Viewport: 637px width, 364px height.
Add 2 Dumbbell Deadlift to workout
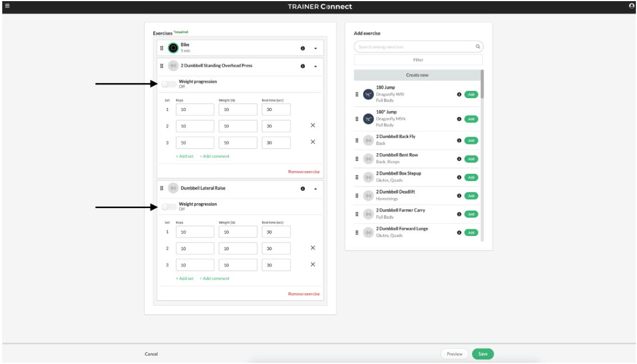point(471,196)
